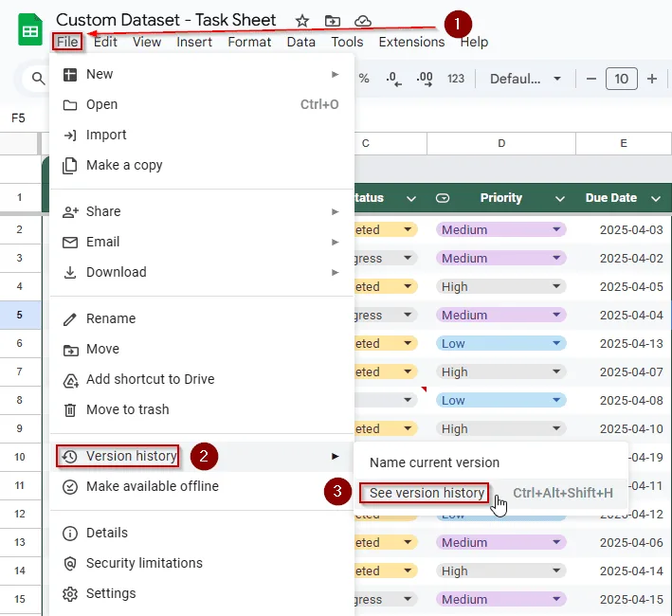Open Priority dropdown in row 4
This screenshot has width=672, height=616.
pos(556,286)
